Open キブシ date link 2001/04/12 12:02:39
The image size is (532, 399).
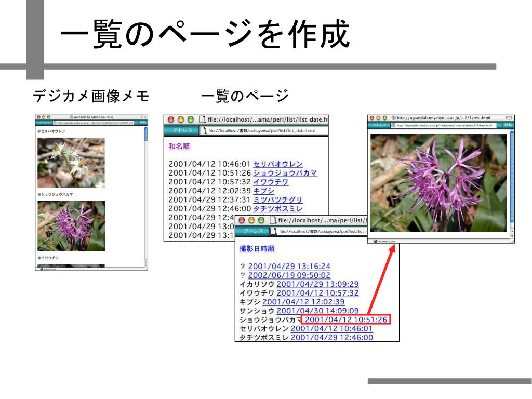click(x=303, y=302)
